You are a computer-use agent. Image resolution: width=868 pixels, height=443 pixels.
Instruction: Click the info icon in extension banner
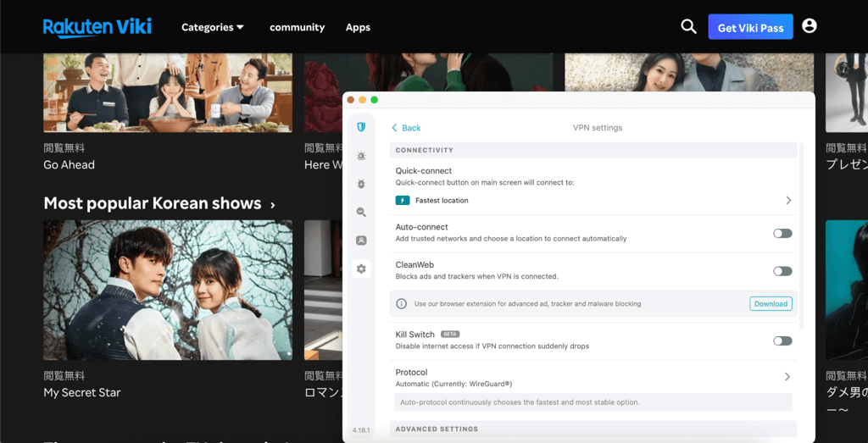coord(401,303)
